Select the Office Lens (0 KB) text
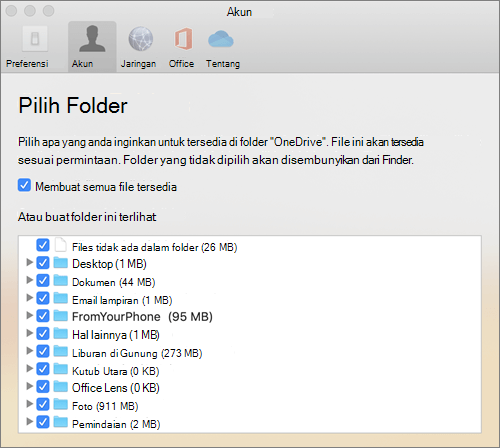The height and width of the screenshot is (448, 500). point(116,388)
